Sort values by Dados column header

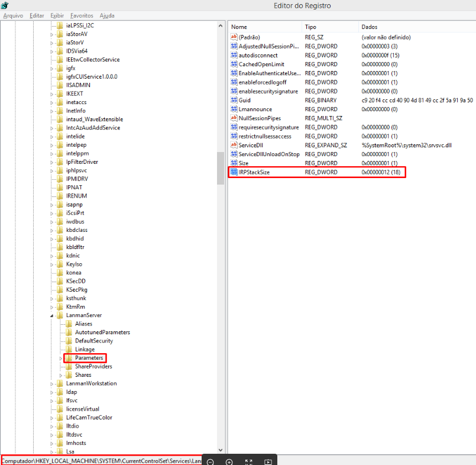[x=417, y=27]
